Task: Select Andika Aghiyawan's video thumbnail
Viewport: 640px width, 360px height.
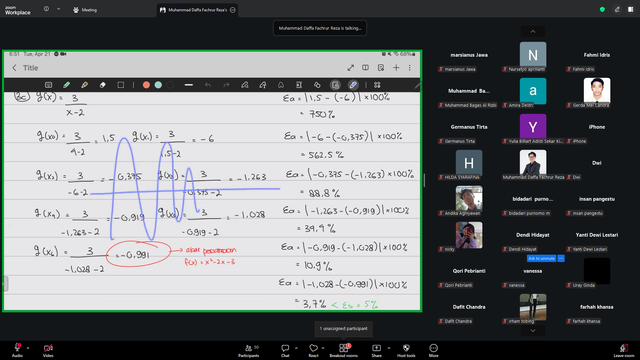Action: (x=469, y=198)
